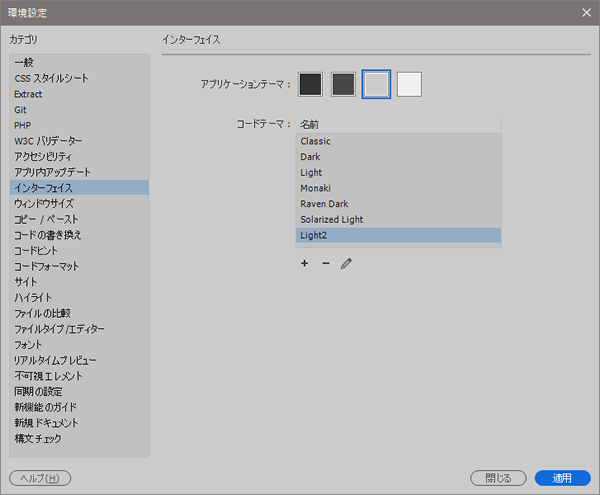The image size is (600, 495).
Task: Open the ファイルタイプ / エディター category
Action: (79, 329)
